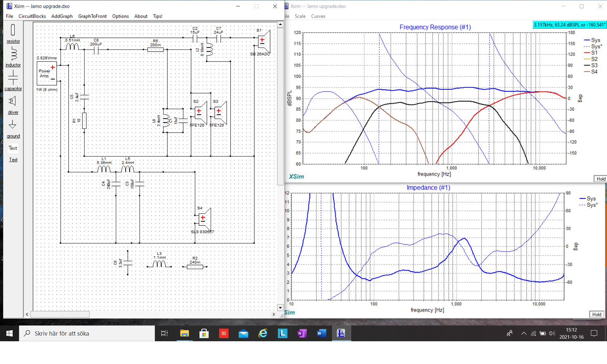Screen dimensions: 607x364
Task: Select the Text annotation tool
Action: click(13, 148)
